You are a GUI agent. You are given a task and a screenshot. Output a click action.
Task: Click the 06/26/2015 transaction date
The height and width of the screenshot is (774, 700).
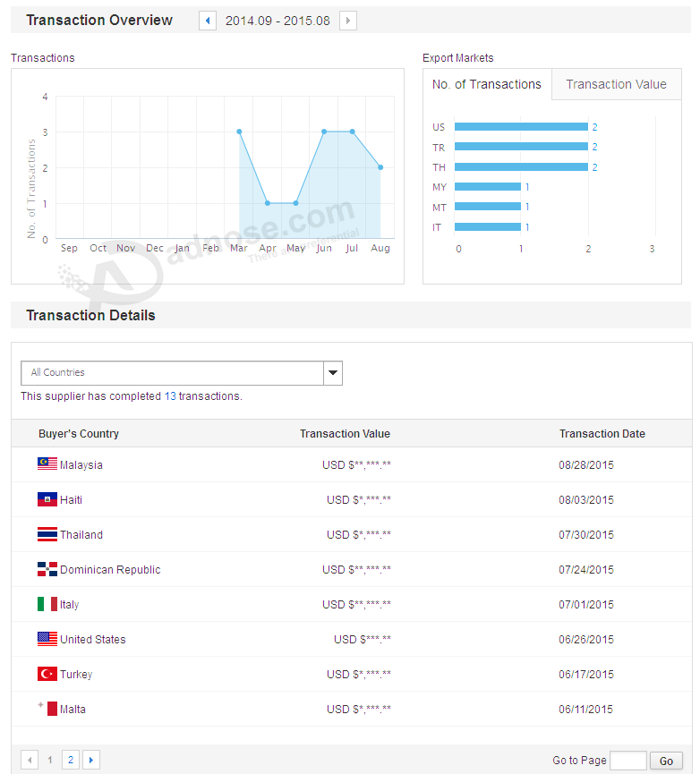click(586, 640)
